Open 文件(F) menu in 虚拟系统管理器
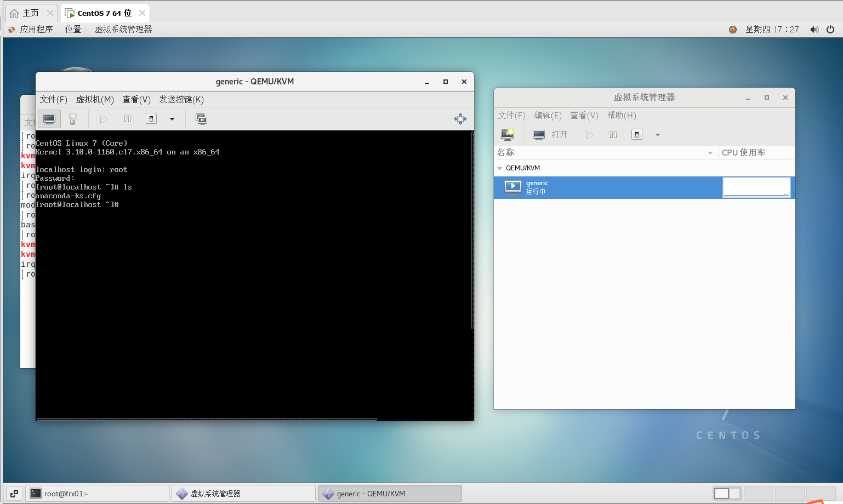Image resolution: width=843 pixels, height=504 pixels. tap(511, 115)
